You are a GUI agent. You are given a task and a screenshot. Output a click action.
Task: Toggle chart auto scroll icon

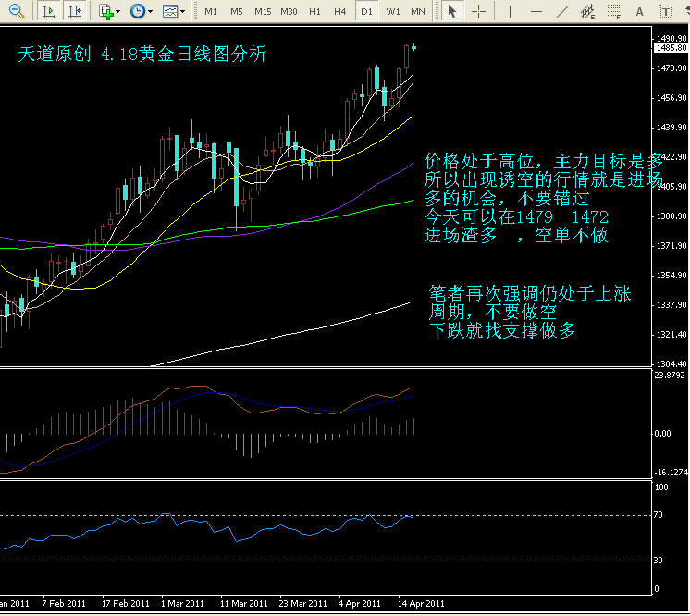click(48, 11)
